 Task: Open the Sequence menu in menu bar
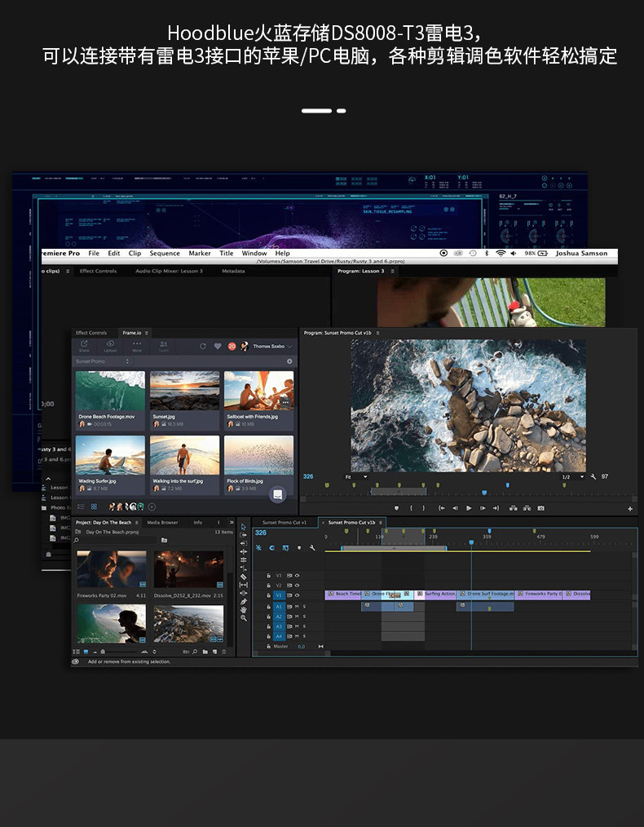point(165,254)
